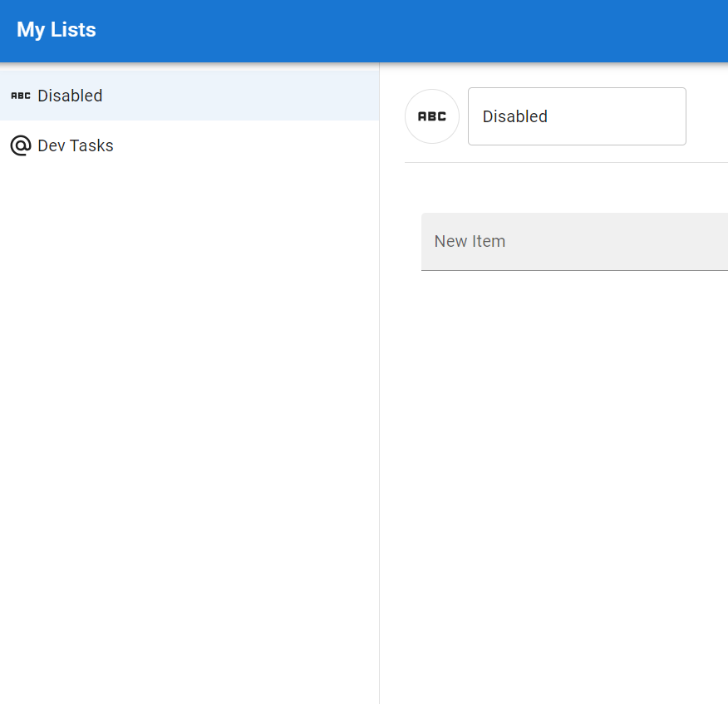This screenshot has width=728, height=704.
Task: Click the blue app header bar
Action: tap(364, 31)
